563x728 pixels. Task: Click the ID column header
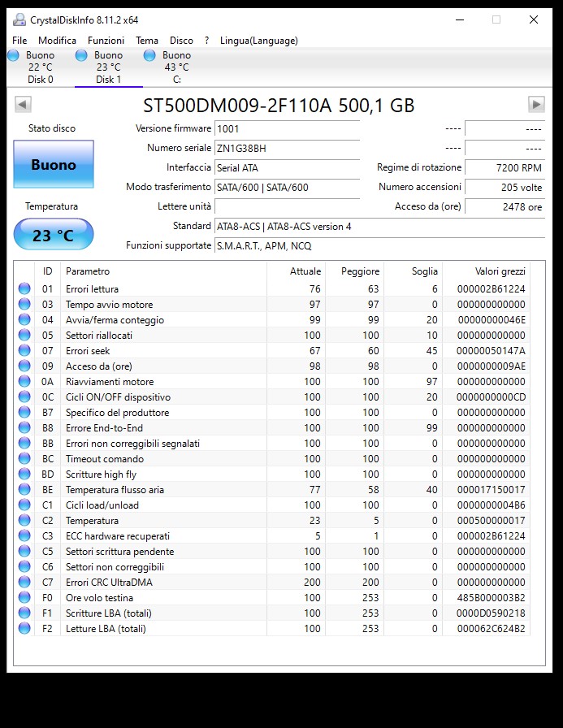(x=47, y=271)
